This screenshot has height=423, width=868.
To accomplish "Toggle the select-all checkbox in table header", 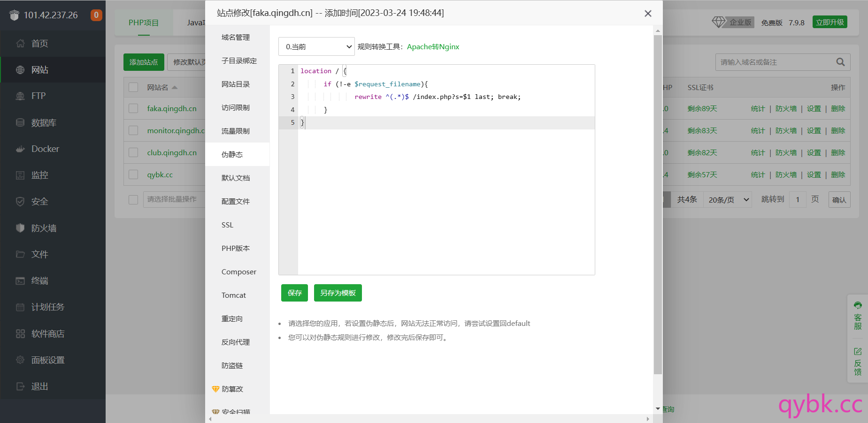I will [133, 88].
